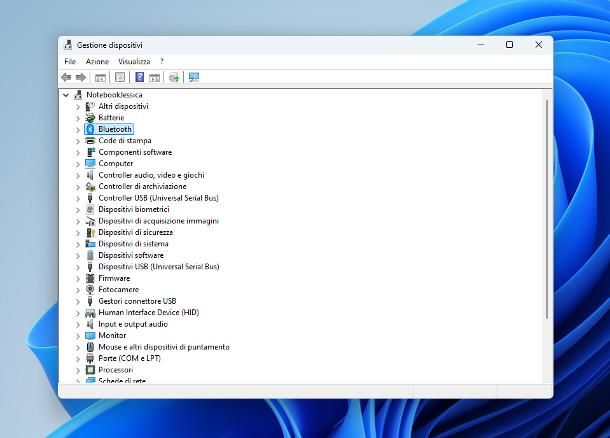Open the Azione menu
The image size is (610, 438).
click(x=97, y=61)
